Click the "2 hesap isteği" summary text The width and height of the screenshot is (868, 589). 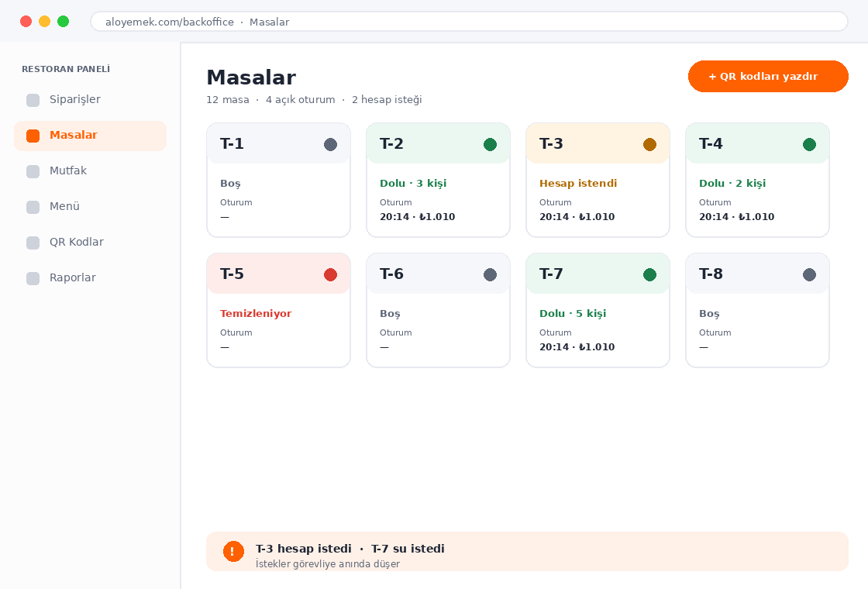pos(387,100)
